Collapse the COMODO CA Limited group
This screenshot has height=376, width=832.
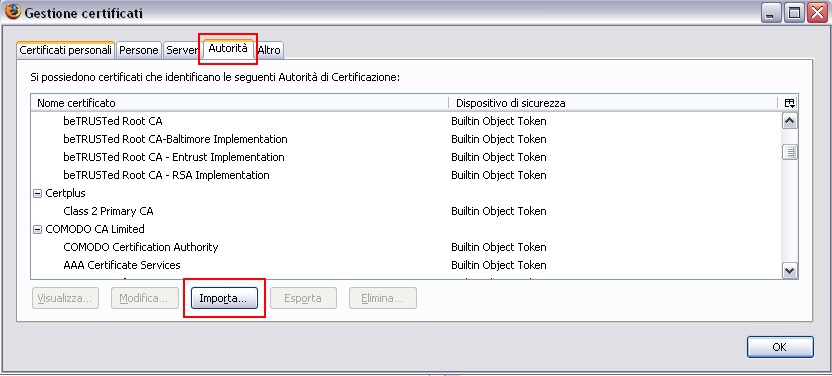37,230
